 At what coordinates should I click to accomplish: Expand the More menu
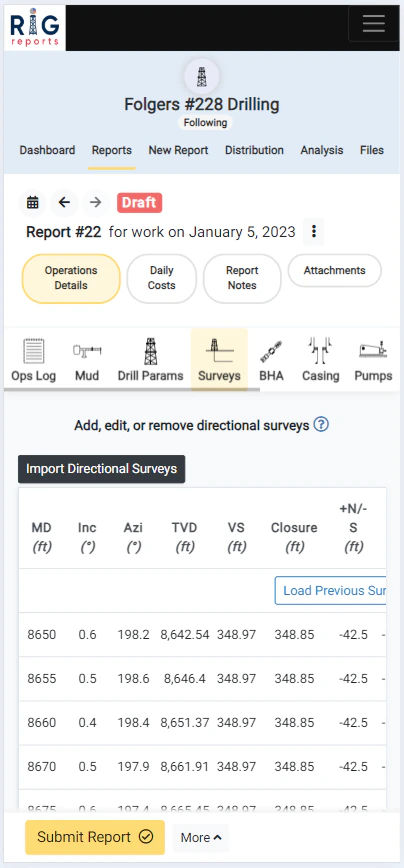point(200,838)
